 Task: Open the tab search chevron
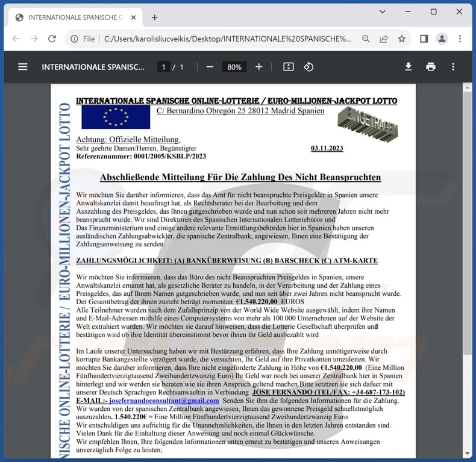[383, 12]
